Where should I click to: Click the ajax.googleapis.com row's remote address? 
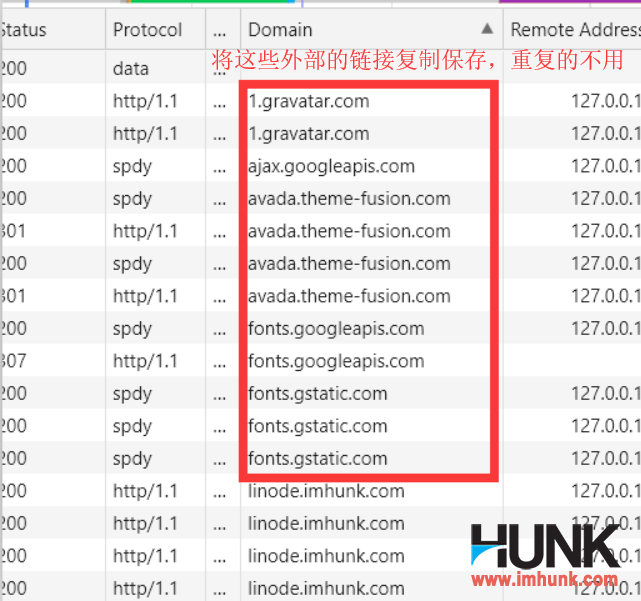click(605, 166)
